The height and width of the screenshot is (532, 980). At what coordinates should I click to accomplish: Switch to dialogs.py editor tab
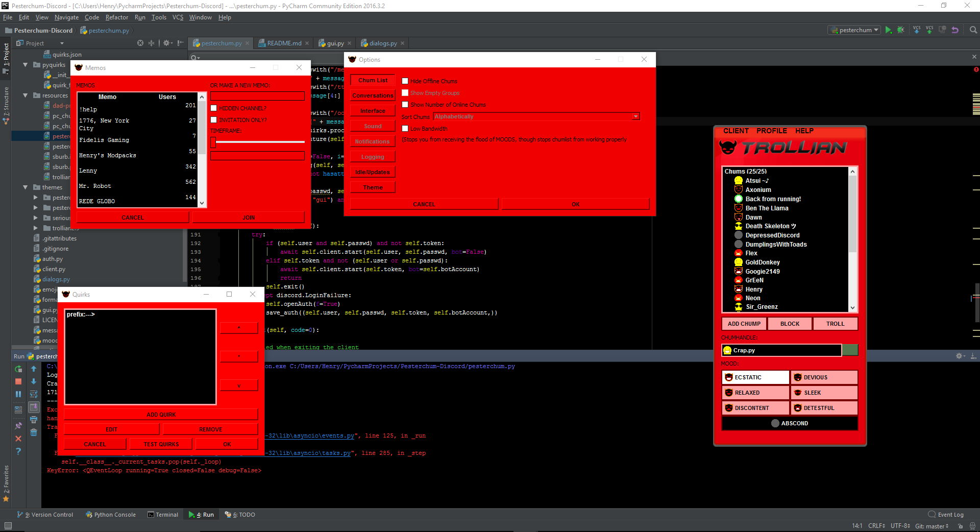383,43
